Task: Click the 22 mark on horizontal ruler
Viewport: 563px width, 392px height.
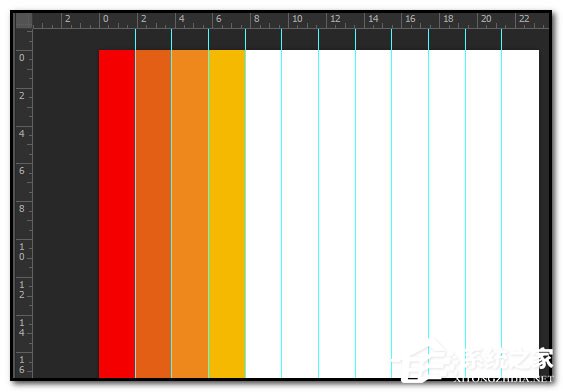Action: point(524,19)
